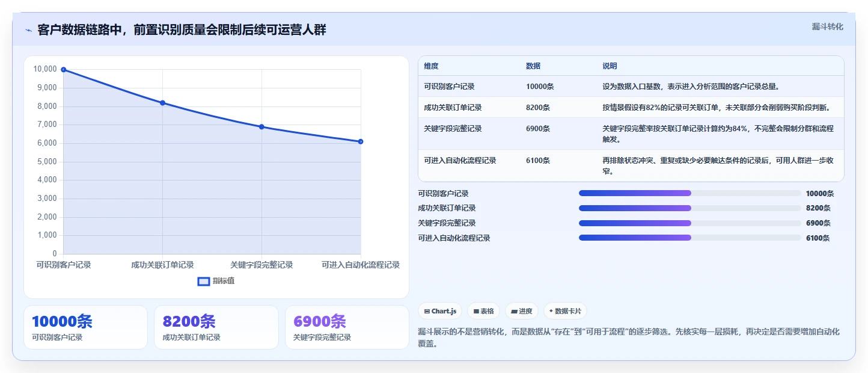Click the 指标值 legend label
The width and height of the screenshot is (868, 373).
[223, 281]
